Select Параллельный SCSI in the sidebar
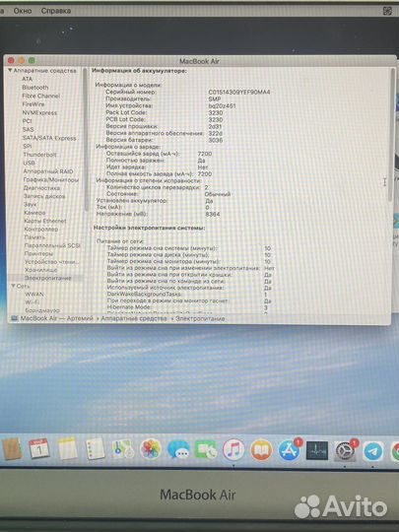The width and height of the screenshot is (399, 532). pyautogui.click(x=52, y=245)
